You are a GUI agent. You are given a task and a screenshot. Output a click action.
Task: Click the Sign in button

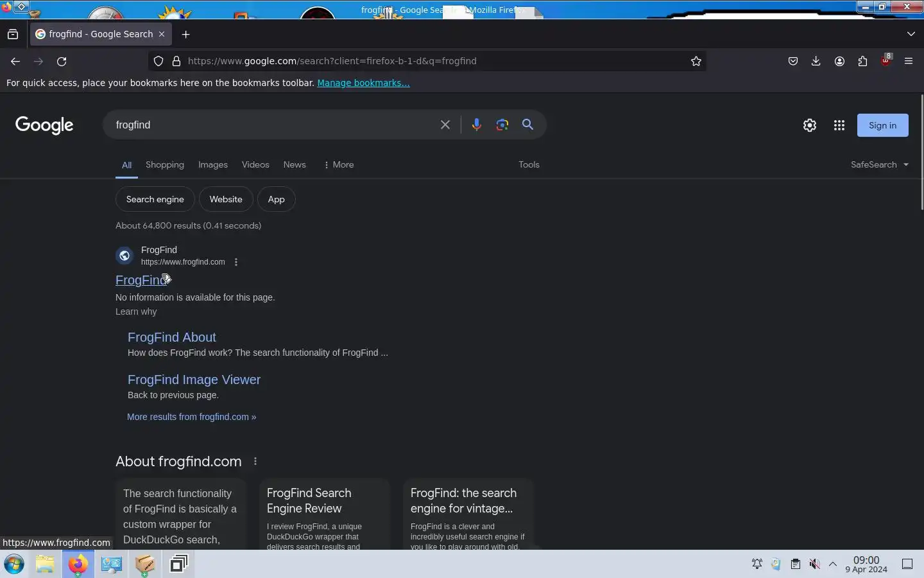[x=882, y=125]
